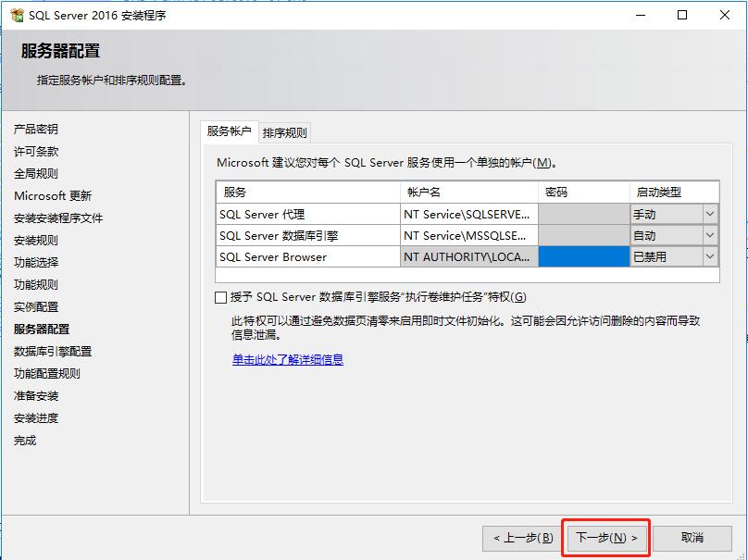
Task: Click the SQL Server setup title bar icon
Action: click(x=16, y=16)
